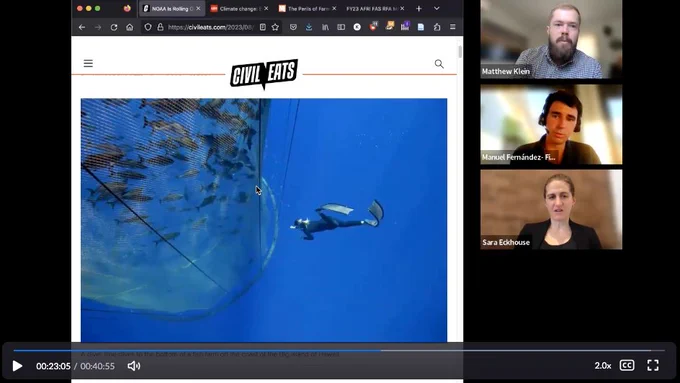Screen dimensions: 680x383
Task: Open the red shield extension with badge
Action: (x=373, y=26)
